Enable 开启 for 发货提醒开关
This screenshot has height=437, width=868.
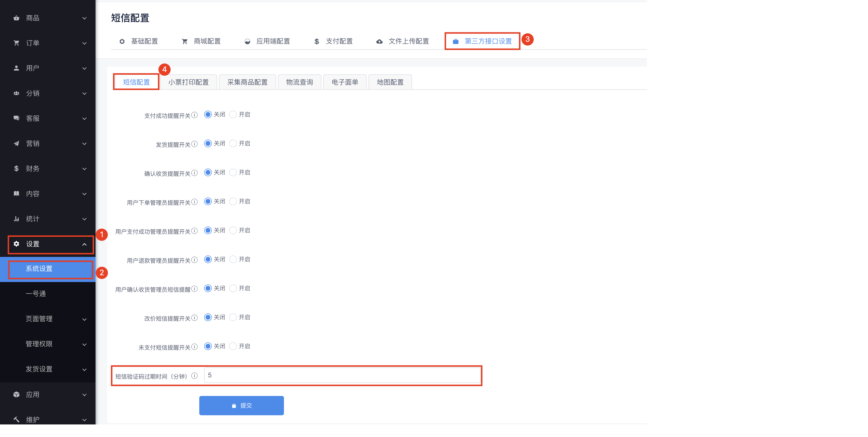233,144
